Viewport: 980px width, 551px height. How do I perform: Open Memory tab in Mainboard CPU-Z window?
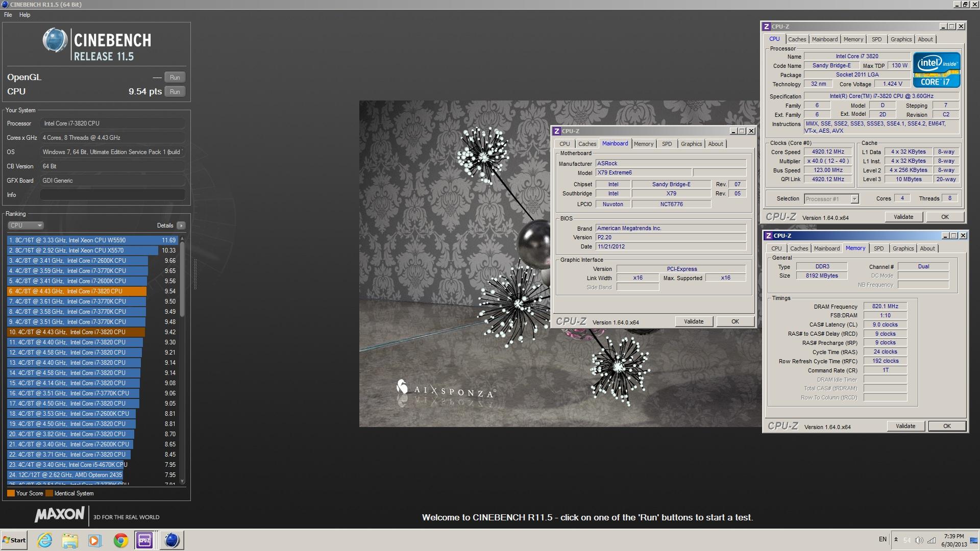(643, 144)
